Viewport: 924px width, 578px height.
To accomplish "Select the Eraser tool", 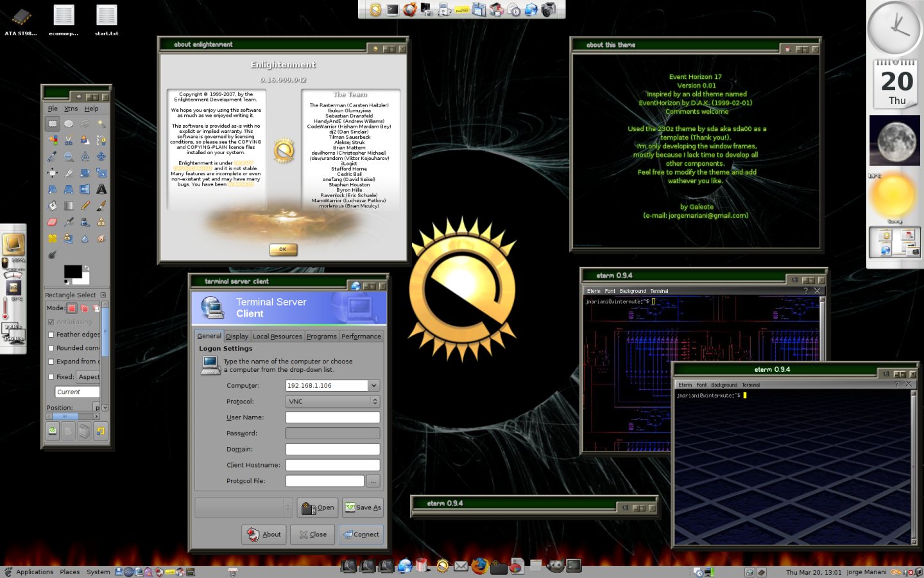I will [x=53, y=222].
